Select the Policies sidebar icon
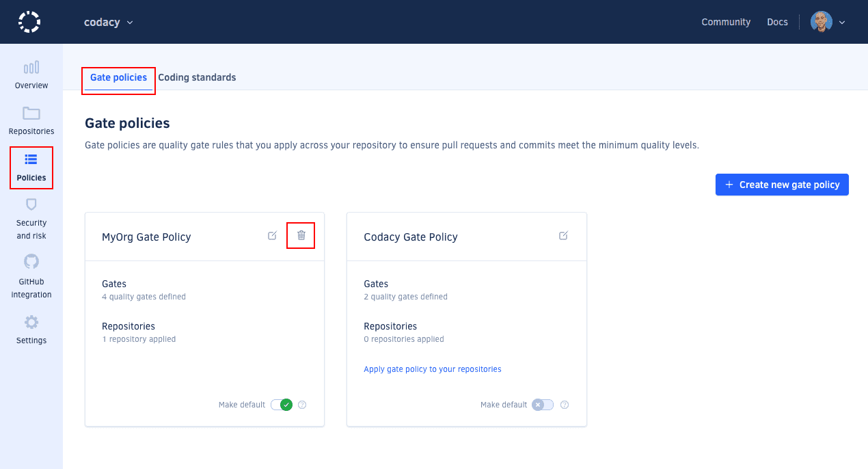This screenshot has height=469, width=868. 31,160
